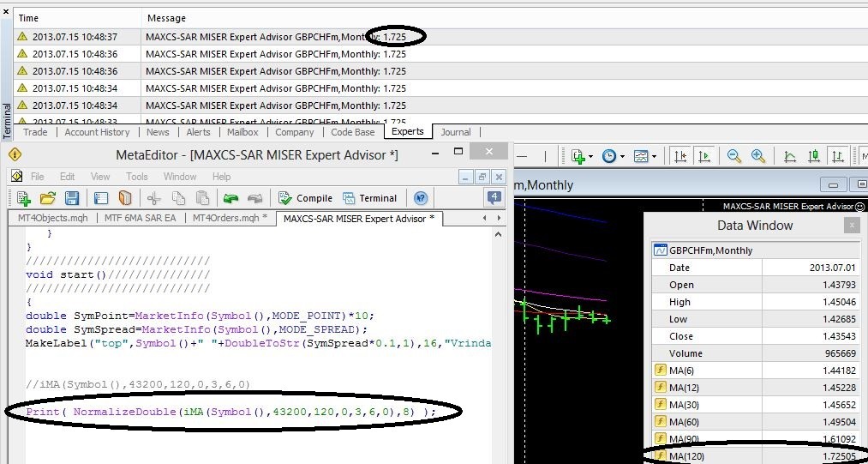Select the vertical line drawing tool
Image resolution: width=868 pixels, height=464 pixels.
point(545,157)
